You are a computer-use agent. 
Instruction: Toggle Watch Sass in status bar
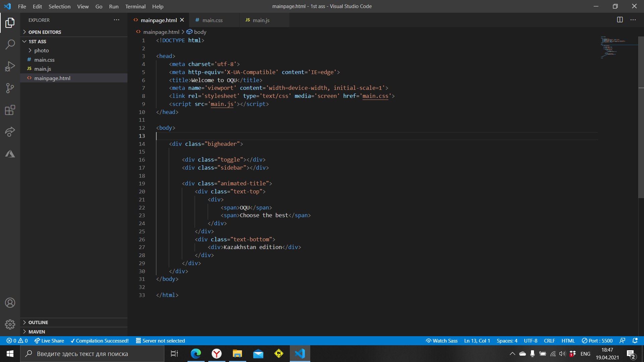tap(442, 341)
